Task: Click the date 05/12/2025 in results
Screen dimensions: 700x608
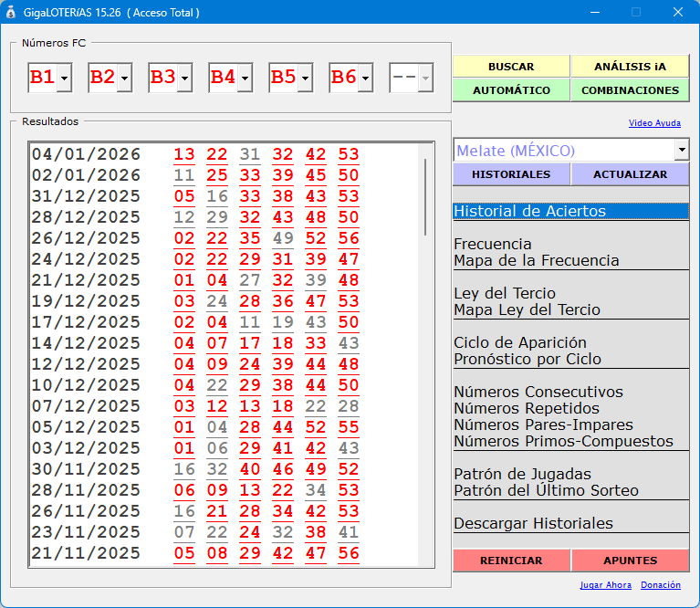Action: [86, 427]
